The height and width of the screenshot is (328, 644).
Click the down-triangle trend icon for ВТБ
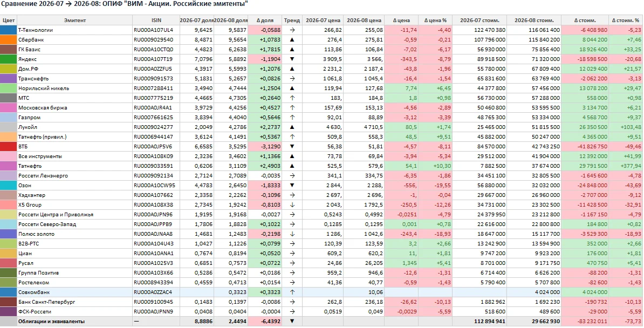[x=292, y=146]
